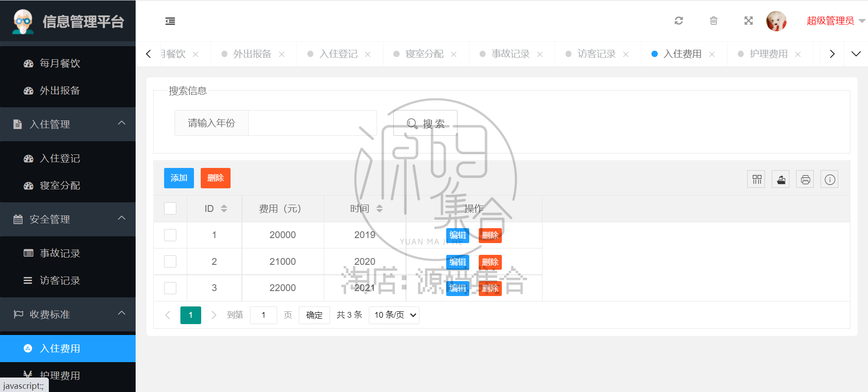Click the table info tips icon
The width and height of the screenshot is (868, 392).
830,180
